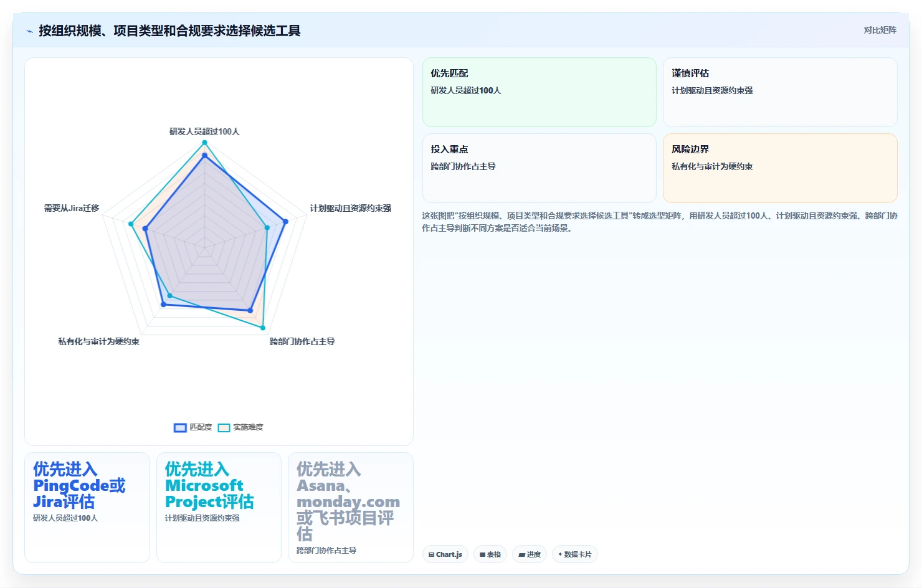Open the 投入重点 card
This screenshot has height=588, width=922.
pyautogui.click(x=539, y=168)
